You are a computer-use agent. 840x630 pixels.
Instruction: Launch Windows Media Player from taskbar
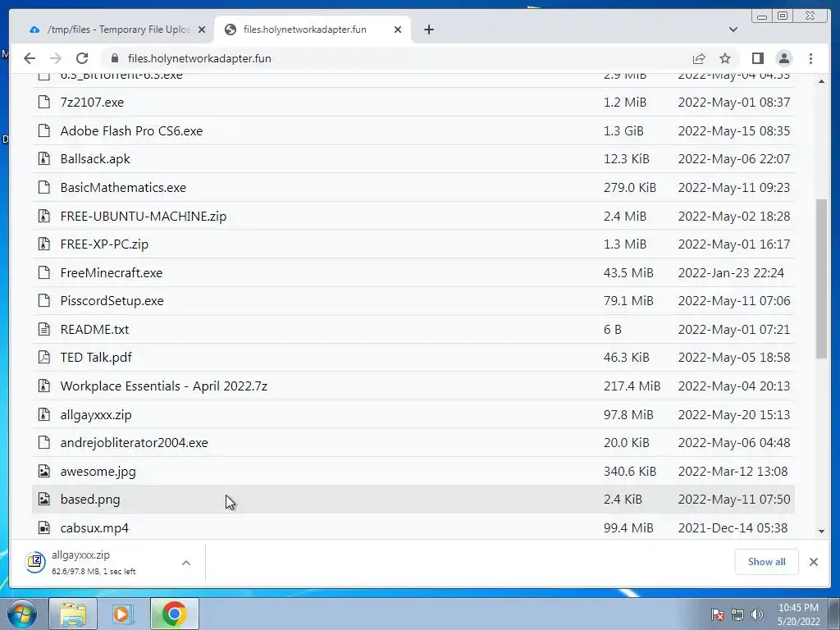(123, 614)
